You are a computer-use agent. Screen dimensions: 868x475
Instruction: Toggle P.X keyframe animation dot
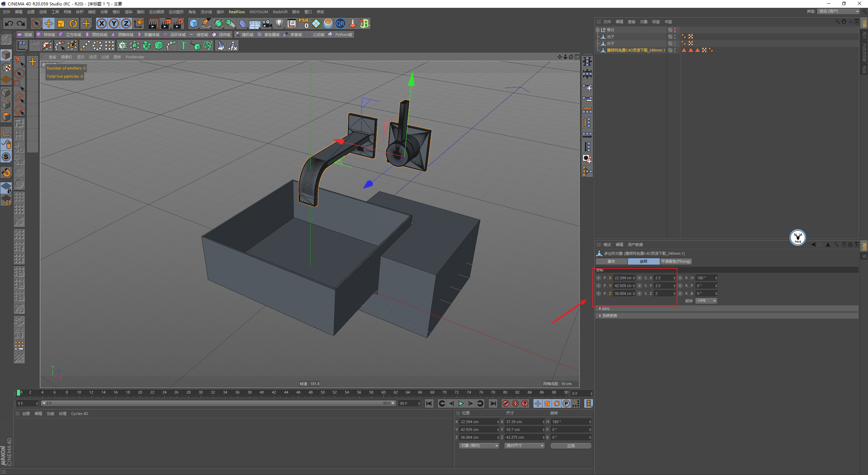click(x=598, y=278)
